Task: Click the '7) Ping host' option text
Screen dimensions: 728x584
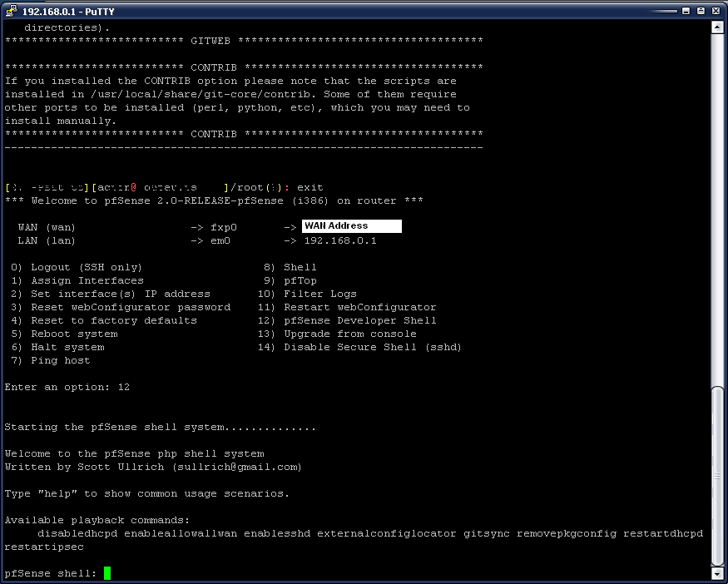Action: [51, 361]
